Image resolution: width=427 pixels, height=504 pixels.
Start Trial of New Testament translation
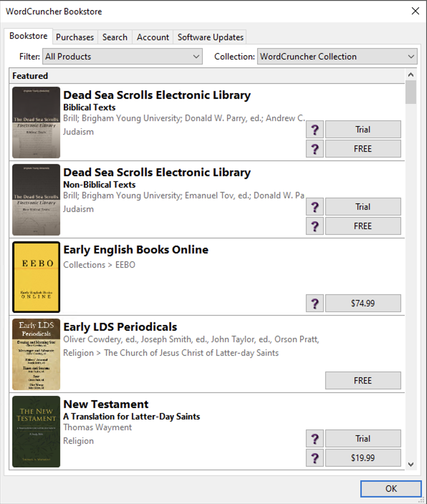point(363,438)
